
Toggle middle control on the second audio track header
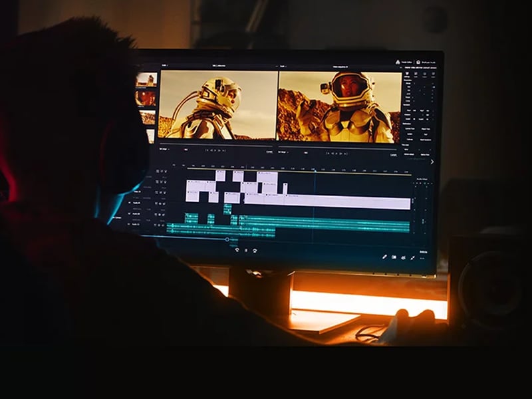click(161, 214)
